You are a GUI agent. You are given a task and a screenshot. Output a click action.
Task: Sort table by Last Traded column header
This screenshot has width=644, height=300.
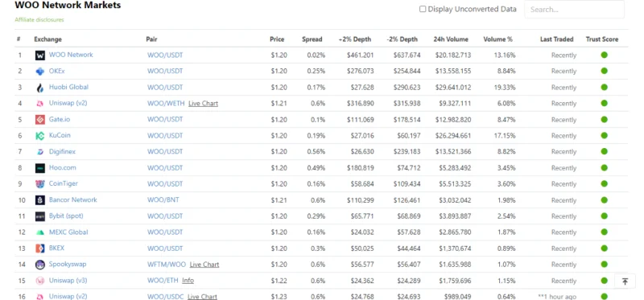556,39
